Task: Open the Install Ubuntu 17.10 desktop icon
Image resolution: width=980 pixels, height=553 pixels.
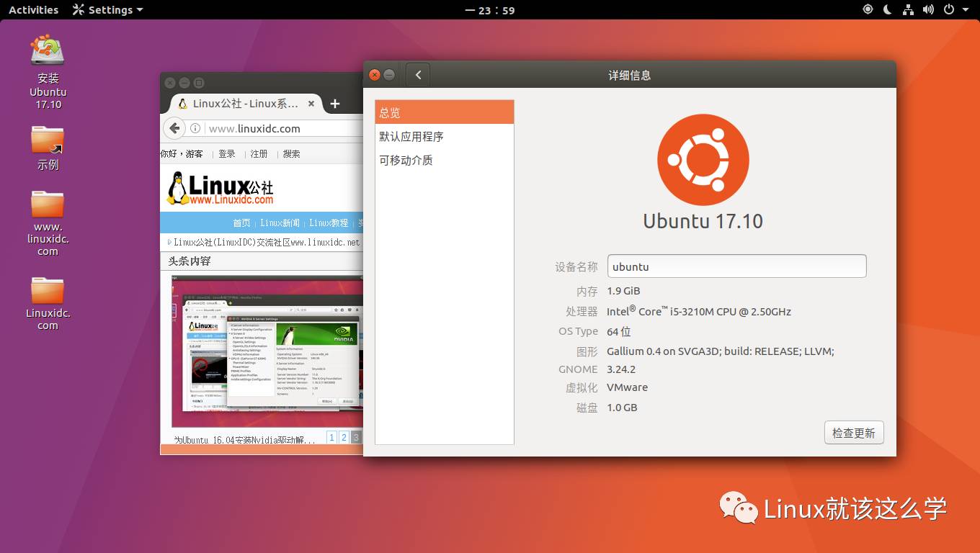Action: [48, 71]
